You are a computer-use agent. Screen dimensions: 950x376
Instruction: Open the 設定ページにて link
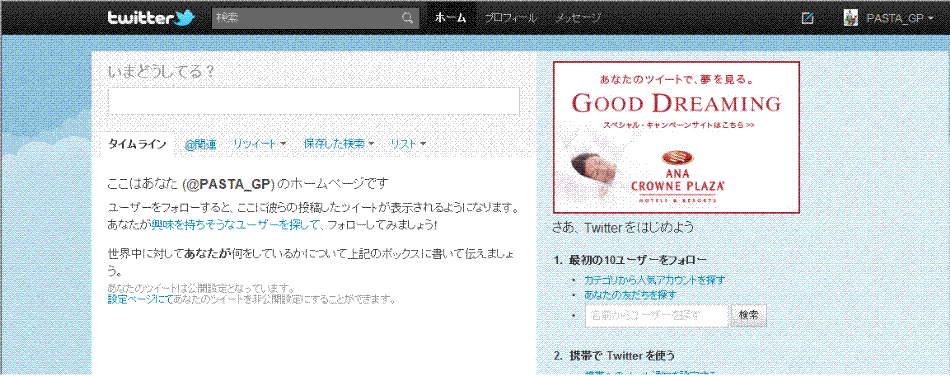pos(140,299)
